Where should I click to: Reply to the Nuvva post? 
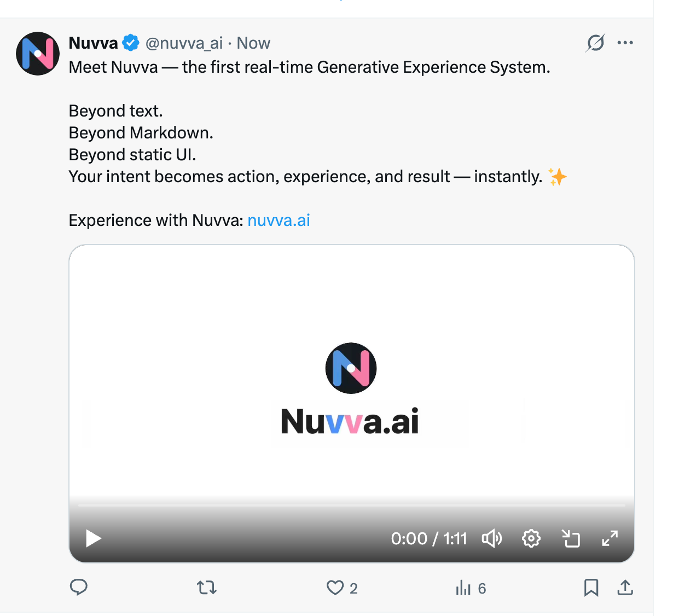(79, 588)
